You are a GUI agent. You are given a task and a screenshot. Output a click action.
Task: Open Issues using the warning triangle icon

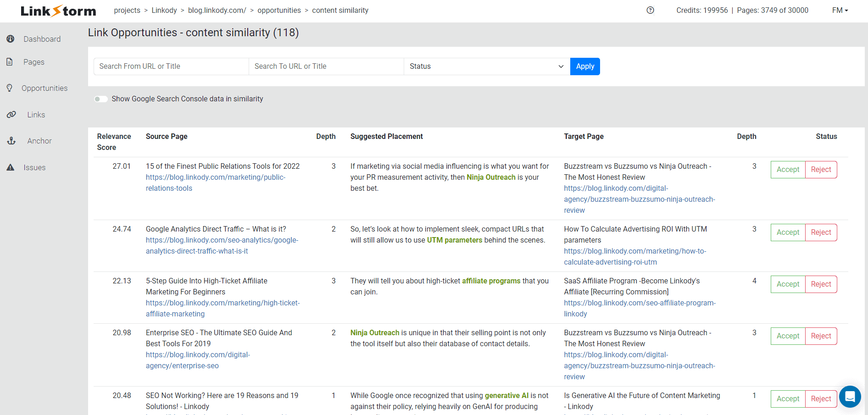10,167
